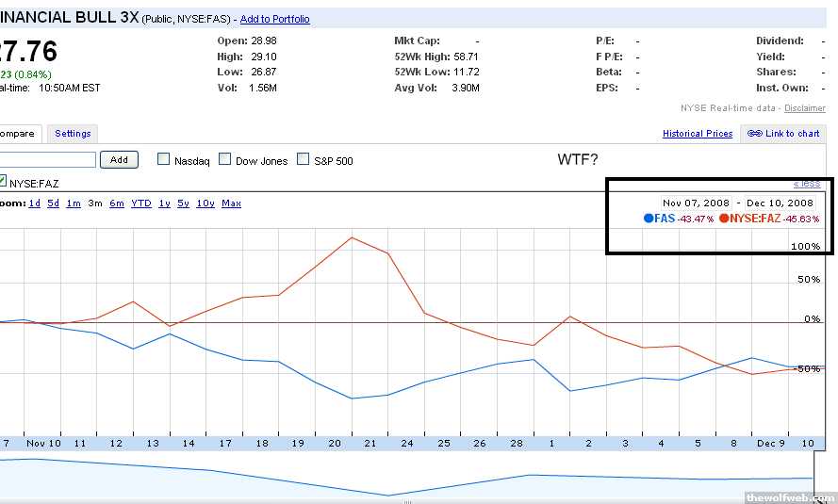Click the compare ticker input field
838x504 pixels.
tap(47, 160)
